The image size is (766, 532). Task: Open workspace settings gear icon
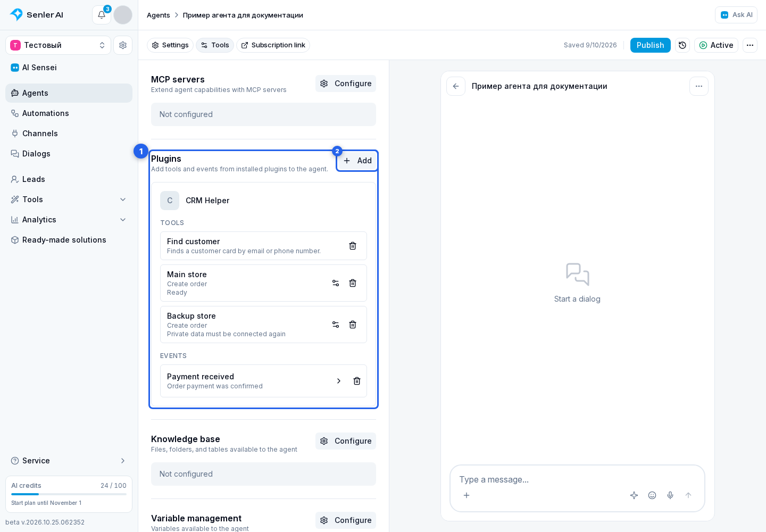pos(123,45)
